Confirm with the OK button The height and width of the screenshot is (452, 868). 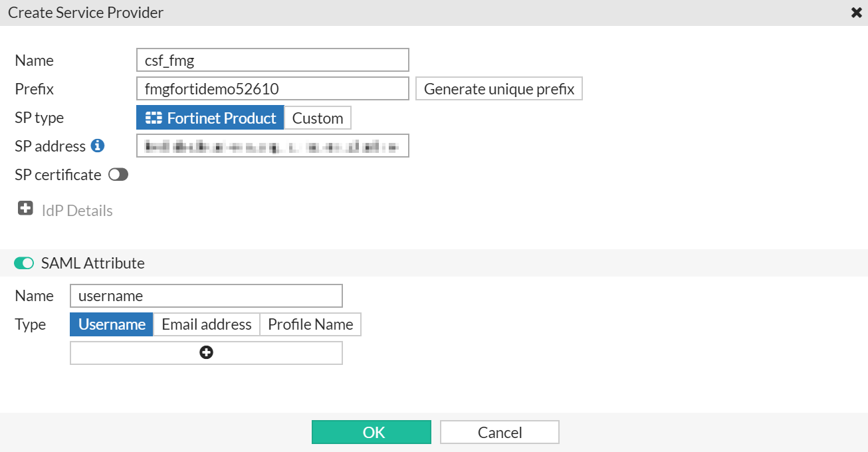371,431
